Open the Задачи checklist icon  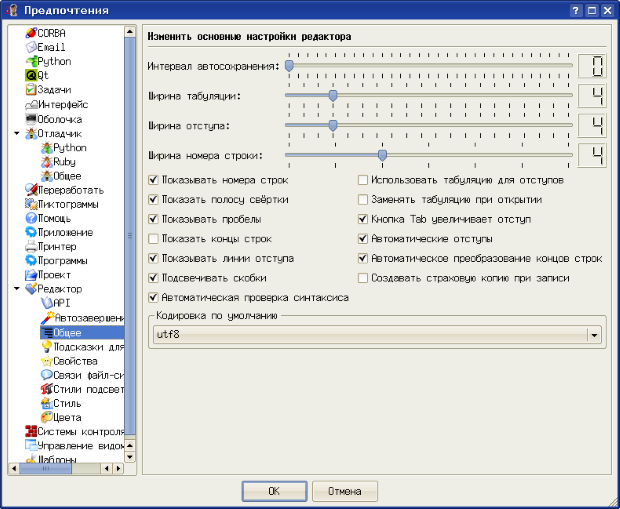pos(31,90)
